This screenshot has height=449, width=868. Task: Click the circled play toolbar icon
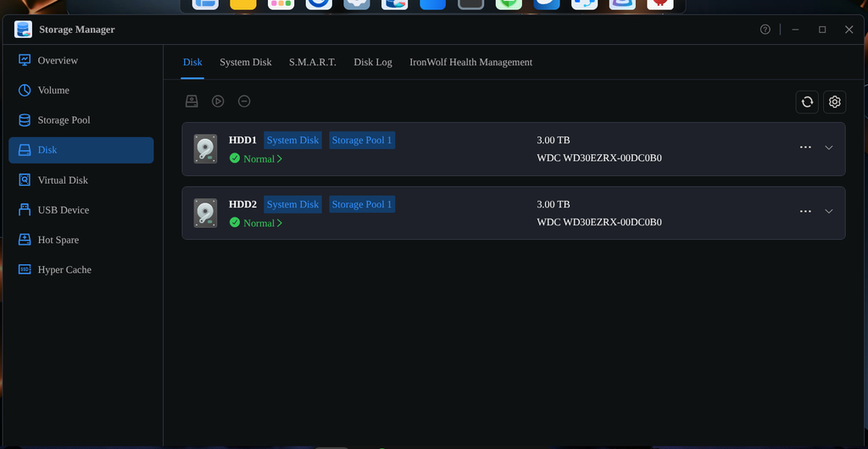(218, 101)
